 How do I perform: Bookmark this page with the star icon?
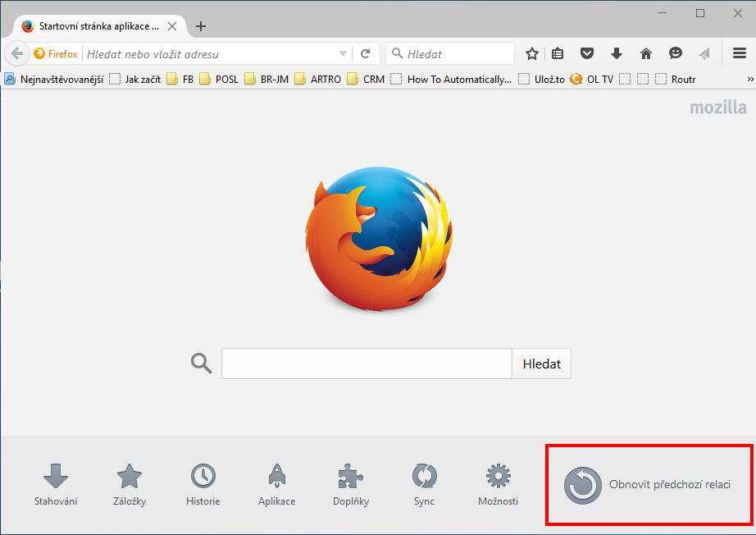click(531, 53)
